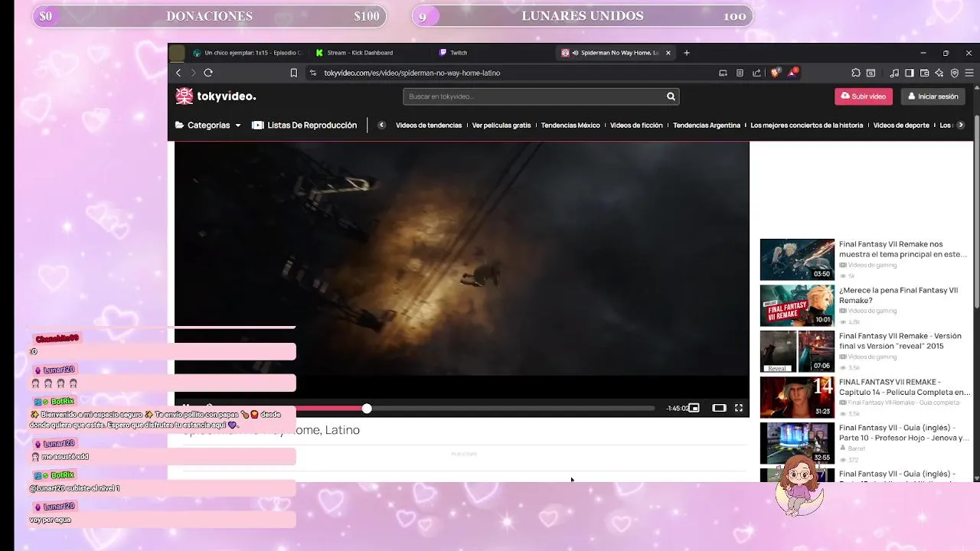Open 'Parte 10 - Profesor Hojo' guide video
Viewport: 980px width, 551px height.
click(903, 433)
